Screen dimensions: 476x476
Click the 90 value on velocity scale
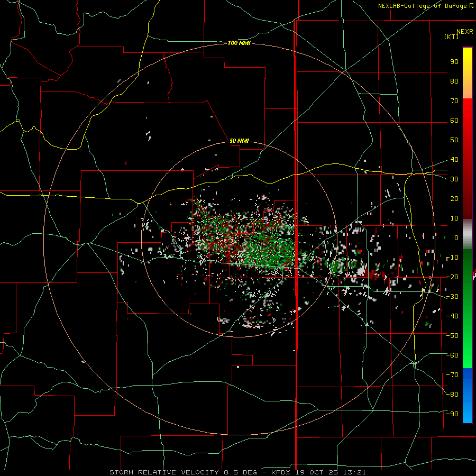[x=454, y=62]
